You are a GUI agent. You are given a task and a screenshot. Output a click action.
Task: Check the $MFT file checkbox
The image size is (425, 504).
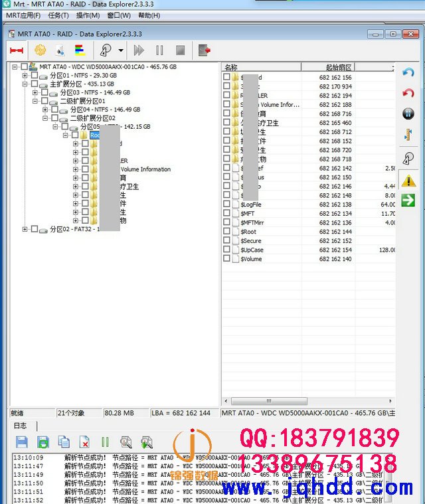226,212
